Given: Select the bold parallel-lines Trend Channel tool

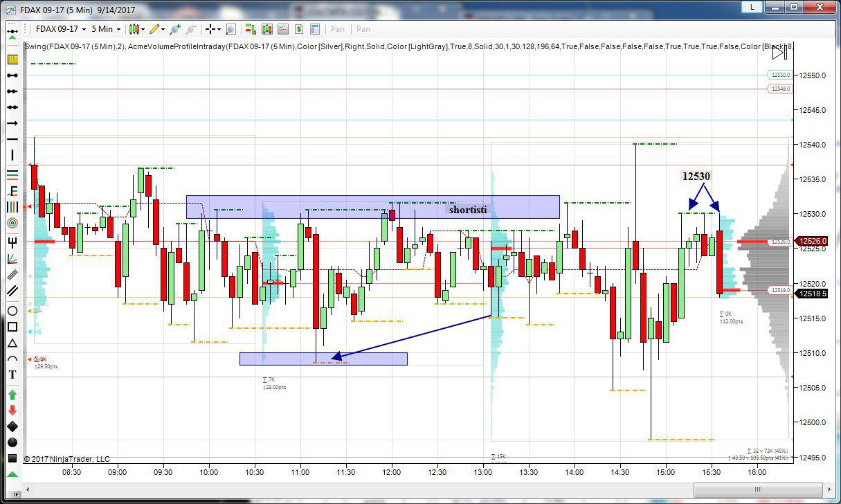Looking at the screenshot, I should click(x=12, y=291).
